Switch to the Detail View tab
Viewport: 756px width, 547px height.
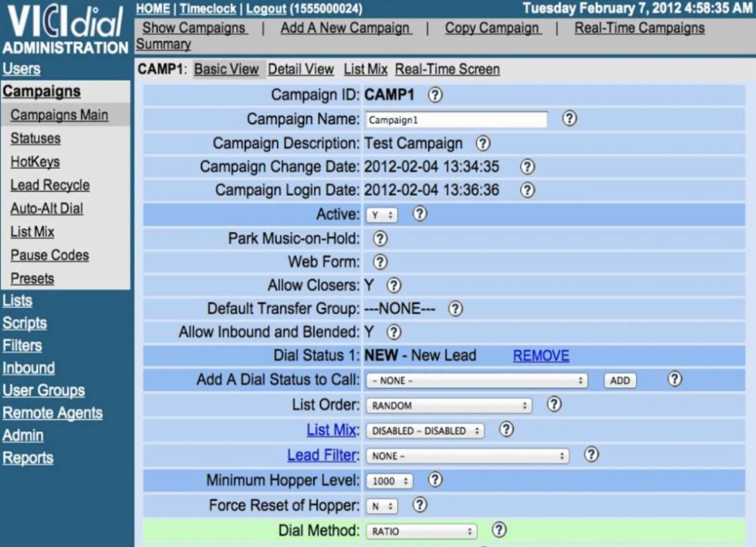pos(301,69)
